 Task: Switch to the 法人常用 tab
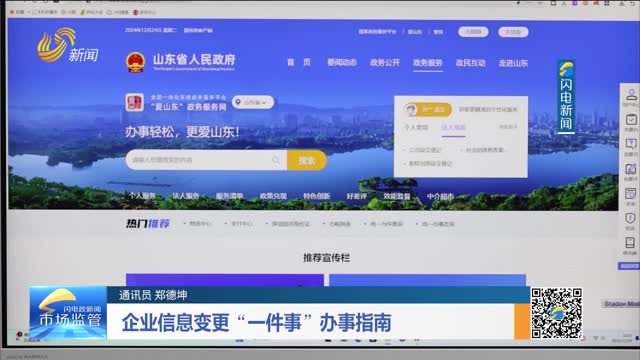453,127
